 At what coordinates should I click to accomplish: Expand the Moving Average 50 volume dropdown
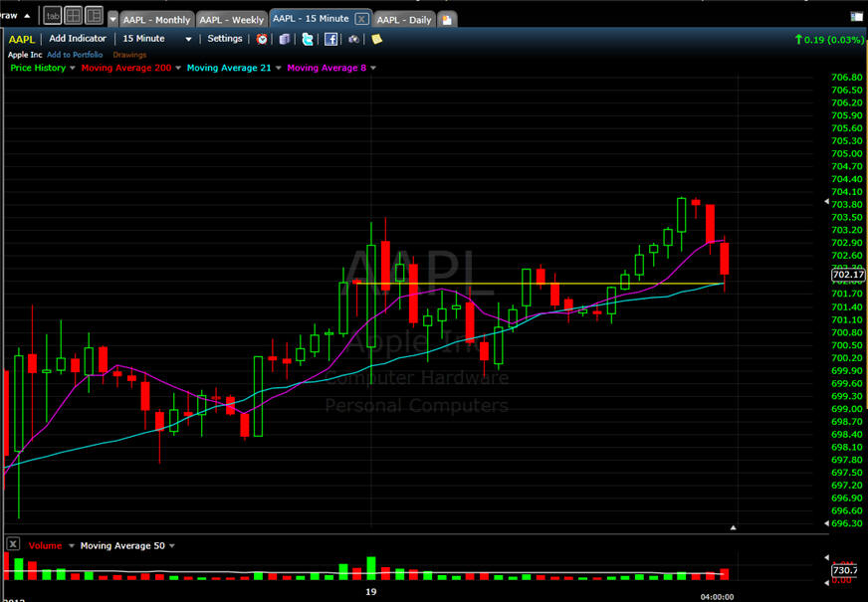coord(172,545)
